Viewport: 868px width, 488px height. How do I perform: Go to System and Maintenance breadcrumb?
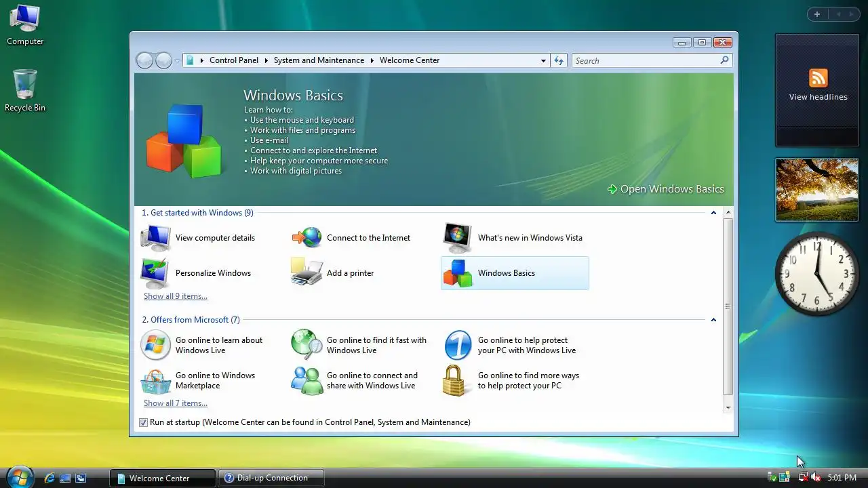(x=319, y=60)
